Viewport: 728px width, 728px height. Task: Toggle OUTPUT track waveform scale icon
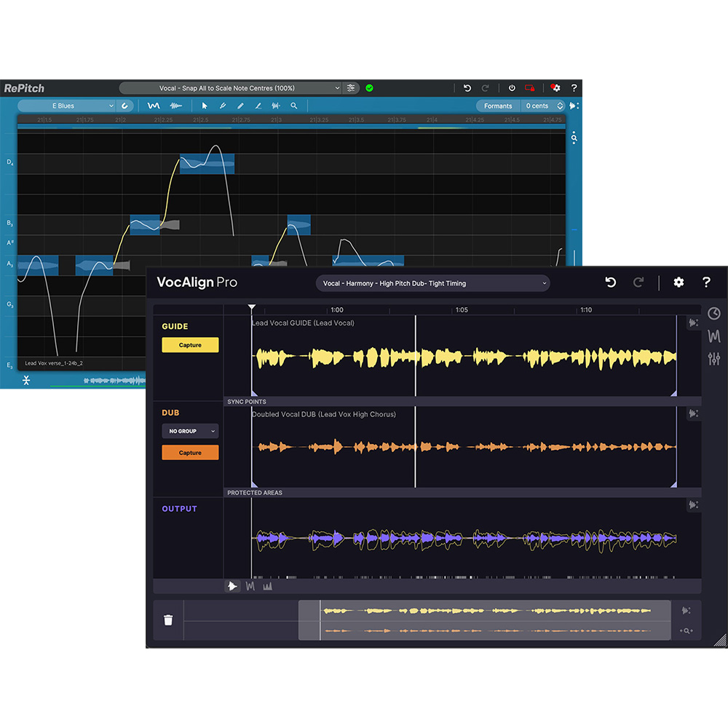tap(694, 505)
